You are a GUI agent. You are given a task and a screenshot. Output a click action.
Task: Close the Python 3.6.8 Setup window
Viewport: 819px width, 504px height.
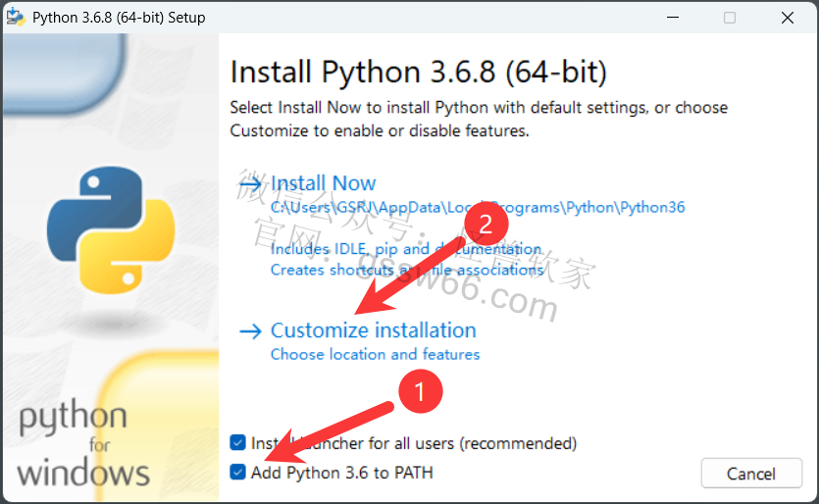[788, 18]
